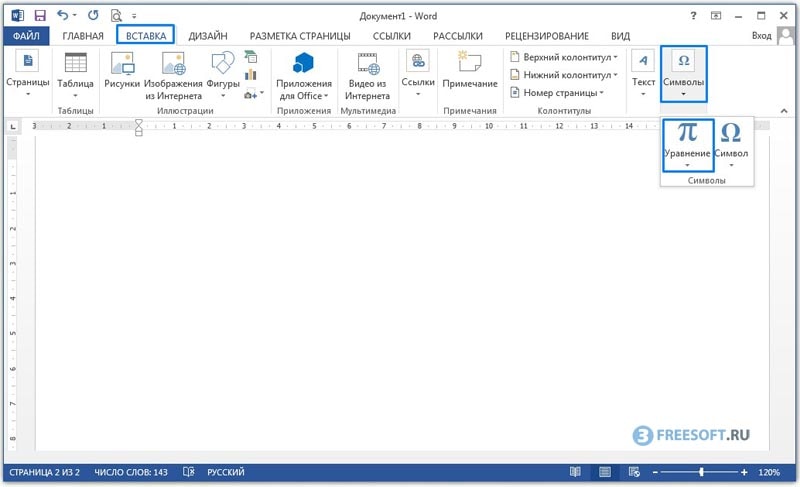Insert an equation with Уравнение
The height and width of the screenshot is (487, 800).
click(x=687, y=145)
